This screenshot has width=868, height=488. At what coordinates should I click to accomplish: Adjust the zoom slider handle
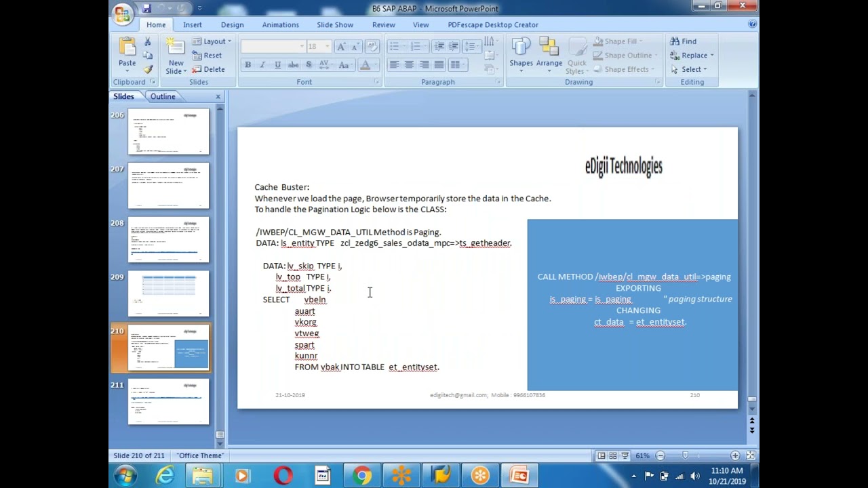(685, 456)
